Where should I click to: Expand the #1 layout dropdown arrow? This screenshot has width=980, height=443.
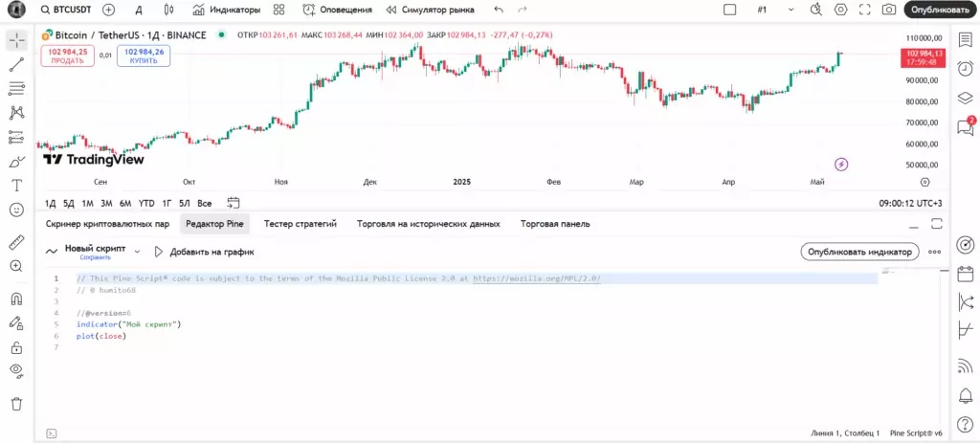tap(791, 10)
